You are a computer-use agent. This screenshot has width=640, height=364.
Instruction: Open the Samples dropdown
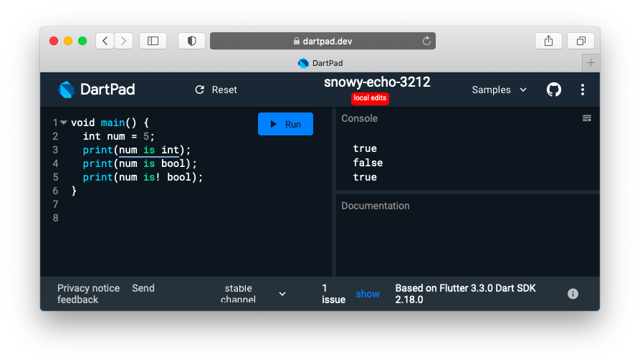coord(500,90)
